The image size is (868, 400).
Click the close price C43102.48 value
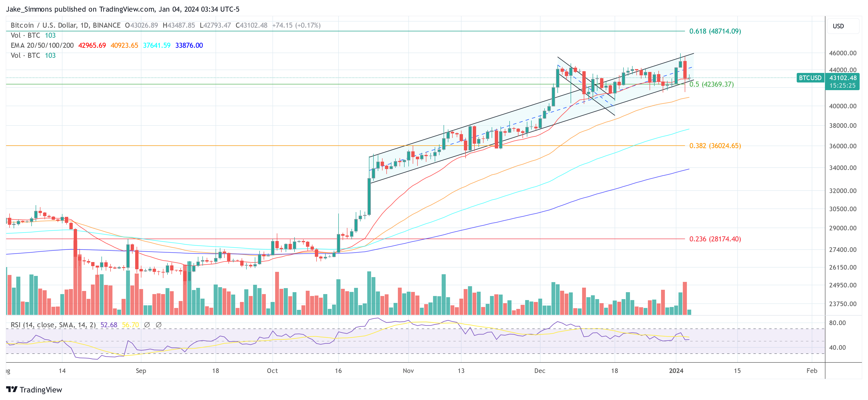tap(252, 25)
